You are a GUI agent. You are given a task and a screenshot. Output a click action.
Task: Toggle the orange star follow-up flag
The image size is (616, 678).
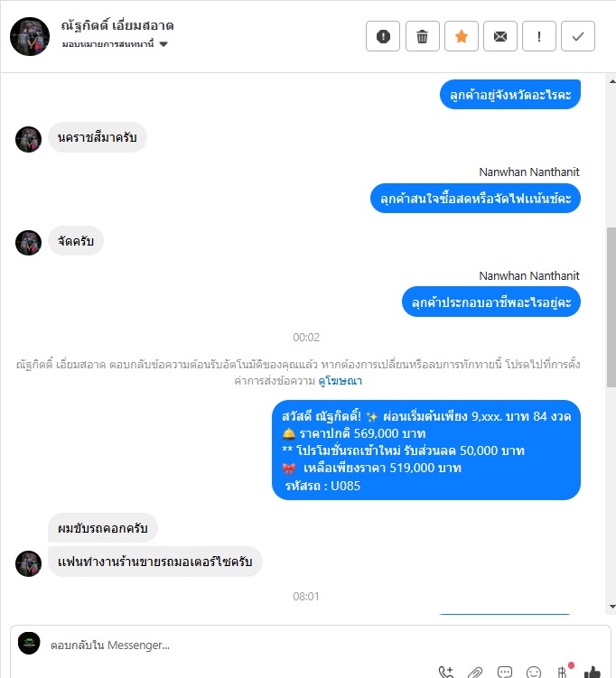[x=462, y=36]
